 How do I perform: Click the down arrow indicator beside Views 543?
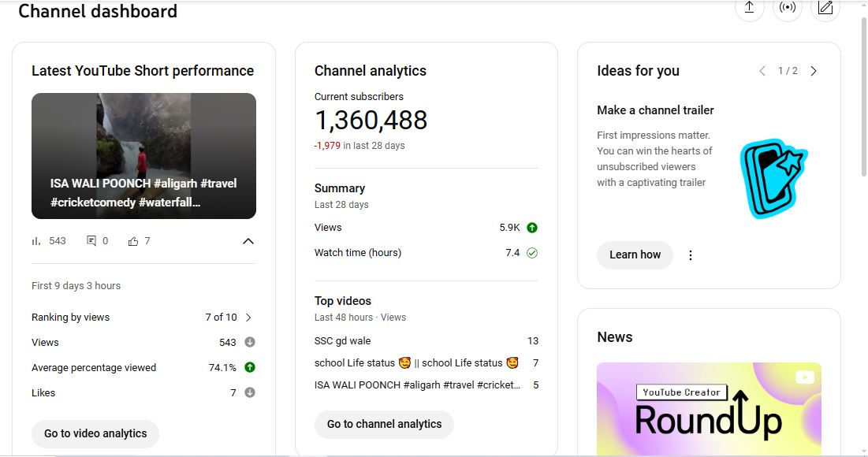pos(250,342)
